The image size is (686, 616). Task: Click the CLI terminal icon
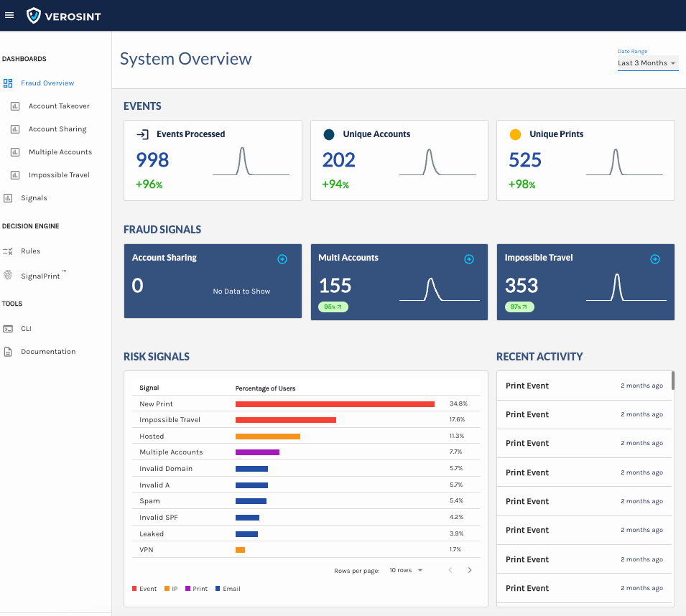[8, 329]
